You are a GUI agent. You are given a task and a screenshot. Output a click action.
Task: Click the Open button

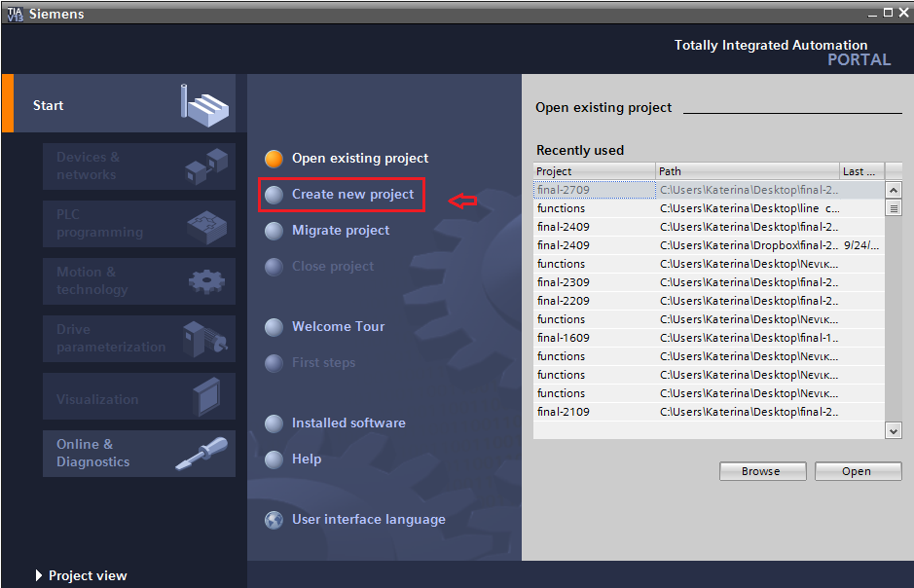coord(858,471)
